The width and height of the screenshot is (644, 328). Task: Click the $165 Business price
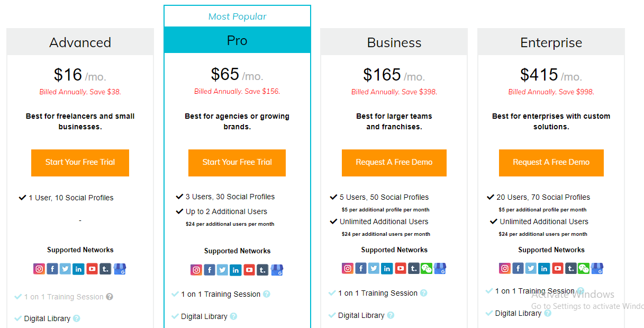(382, 75)
